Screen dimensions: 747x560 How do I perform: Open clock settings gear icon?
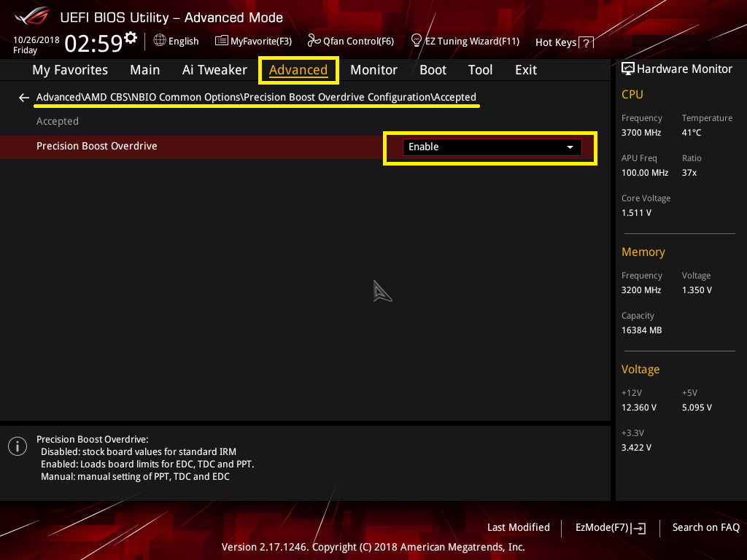click(x=131, y=38)
